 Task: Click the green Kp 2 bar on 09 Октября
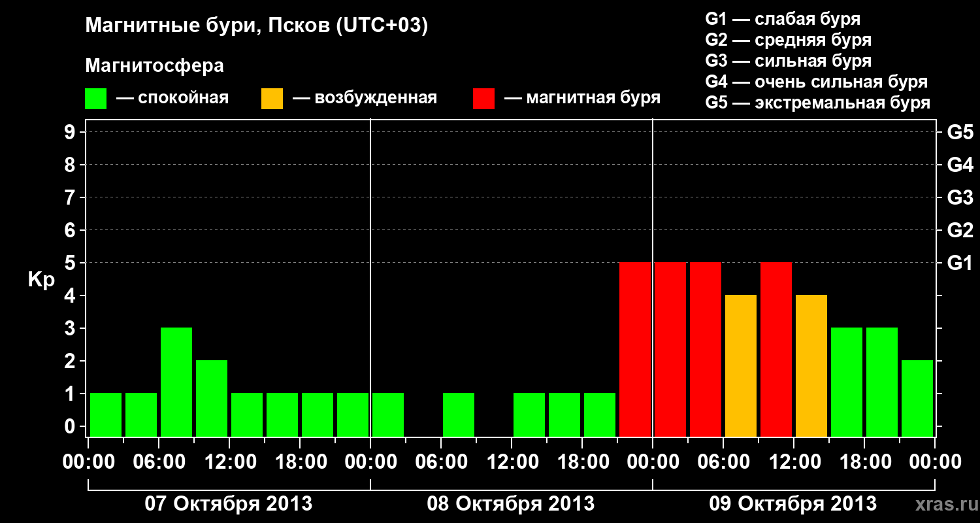[917, 398]
